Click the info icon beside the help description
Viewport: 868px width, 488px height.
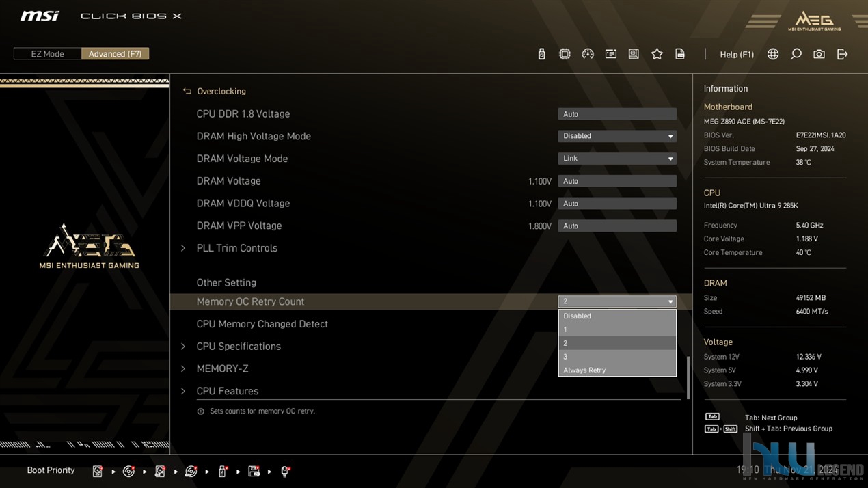click(200, 411)
